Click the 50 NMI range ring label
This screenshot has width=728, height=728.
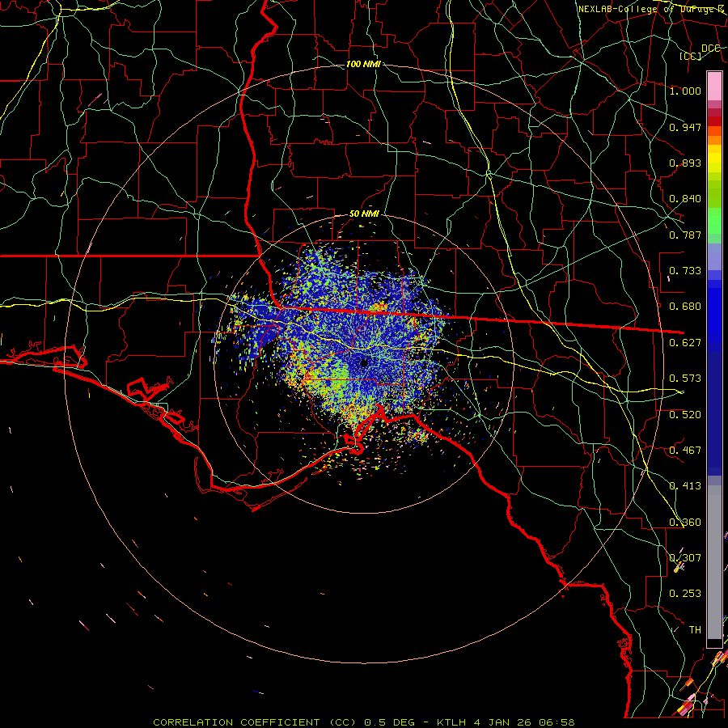click(364, 214)
